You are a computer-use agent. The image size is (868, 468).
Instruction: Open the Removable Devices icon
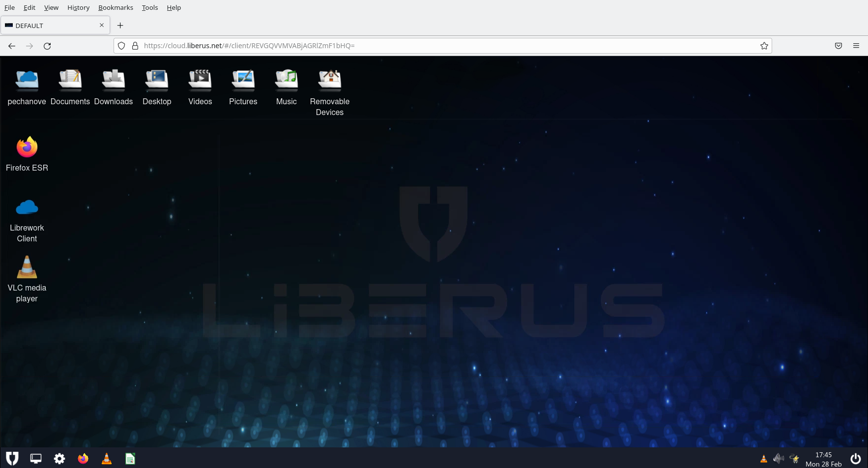(330, 81)
